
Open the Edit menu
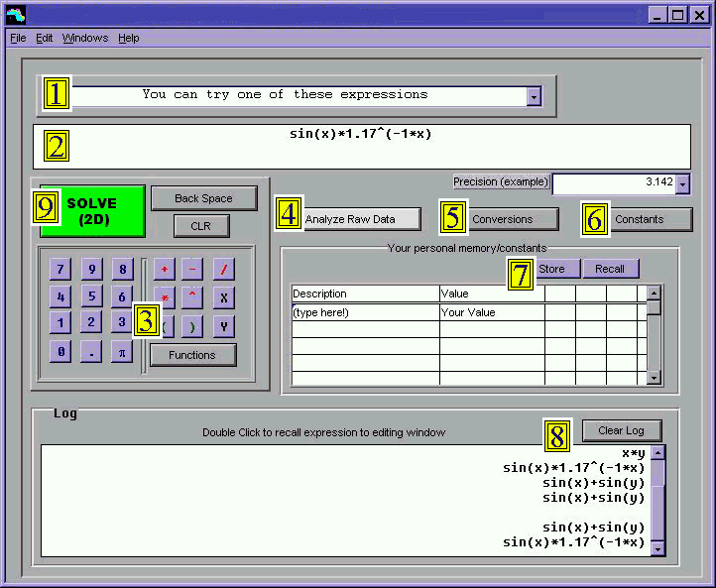pos(45,38)
